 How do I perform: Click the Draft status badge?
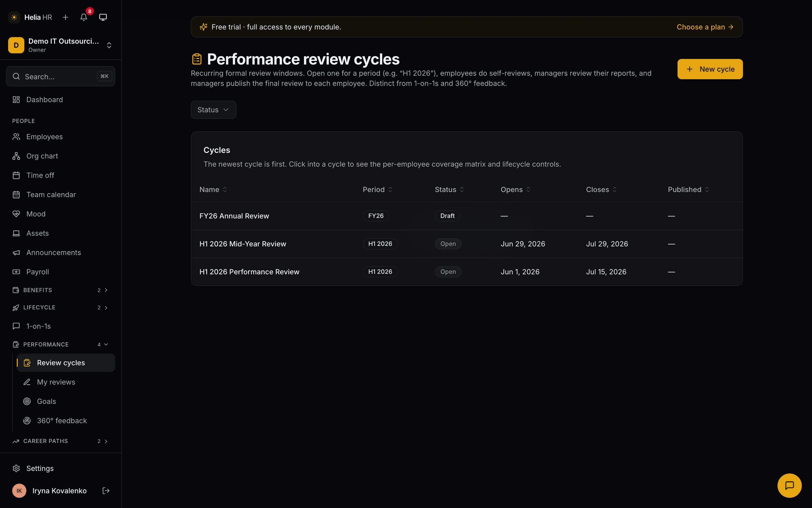pyautogui.click(x=447, y=216)
